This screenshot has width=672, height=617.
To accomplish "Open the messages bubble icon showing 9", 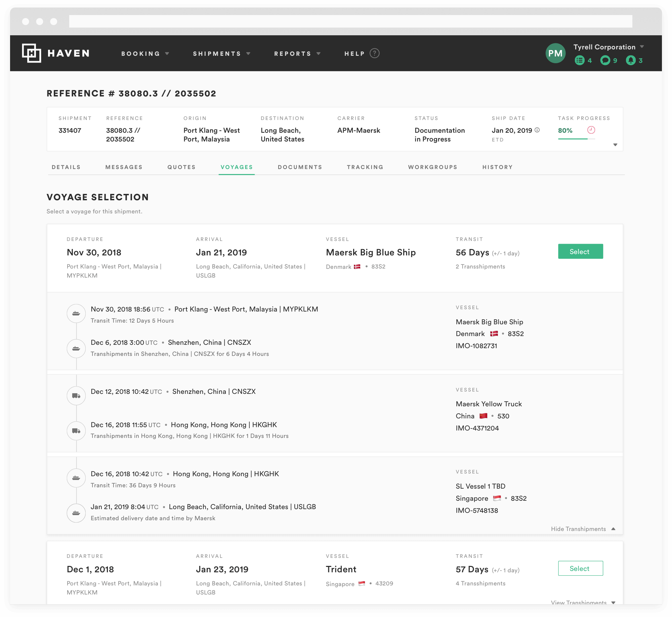I will click(605, 60).
